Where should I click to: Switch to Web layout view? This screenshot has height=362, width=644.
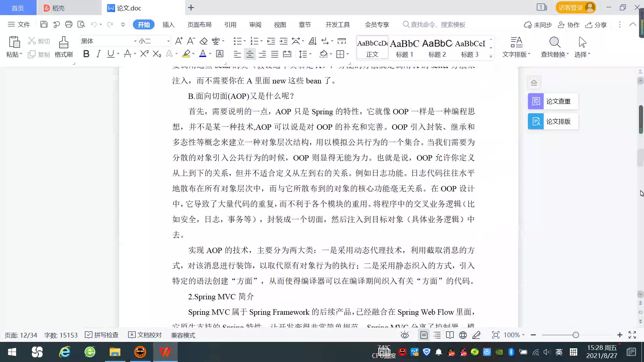[463, 335]
